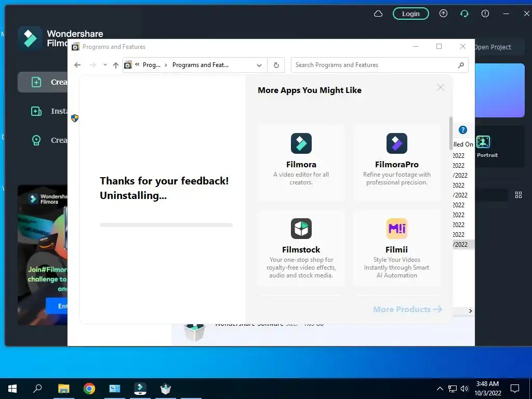Click the UAC shield icon in left pane
The image size is (532, 399).
pyautogui.click(x=75, y=118)
